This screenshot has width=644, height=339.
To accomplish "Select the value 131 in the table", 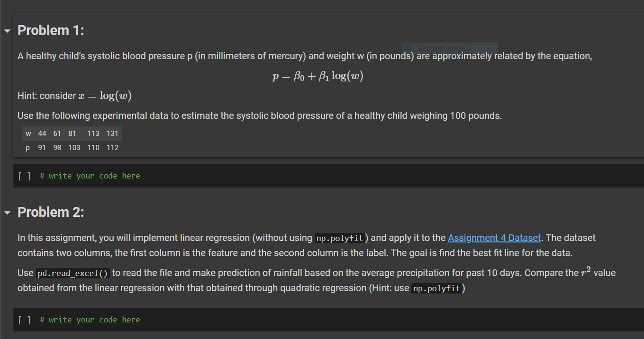I will 112,134.
